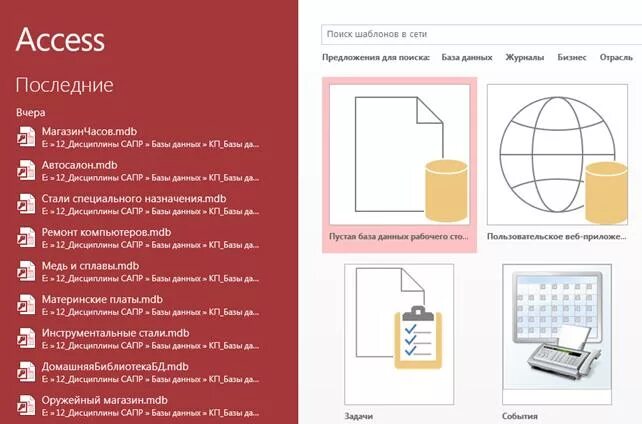Click the Пустая база данных рабочего сто... caption
This screenshot has height=424, width=642.
click(399, 237)
